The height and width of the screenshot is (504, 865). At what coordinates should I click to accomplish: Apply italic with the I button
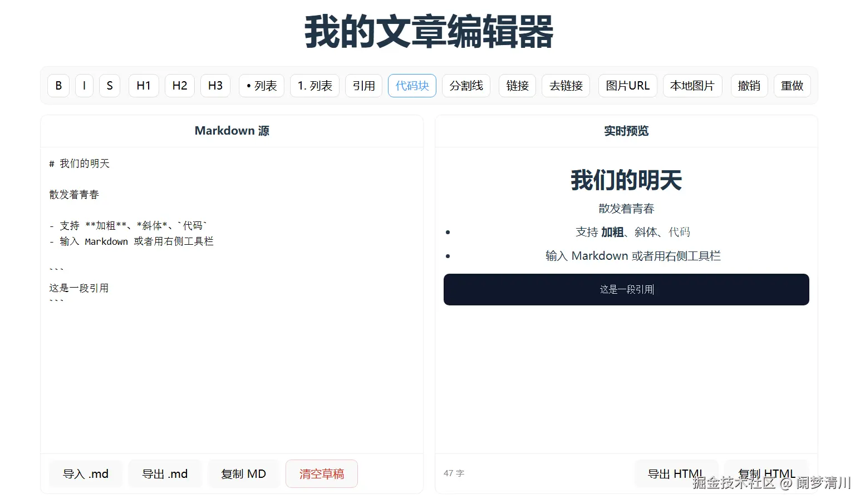(84, 86)
